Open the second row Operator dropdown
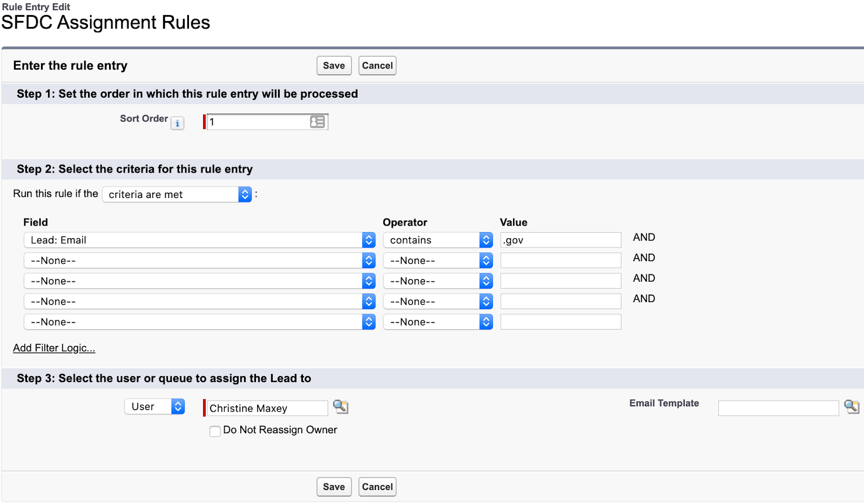864x504 pixels. (438, 261)
